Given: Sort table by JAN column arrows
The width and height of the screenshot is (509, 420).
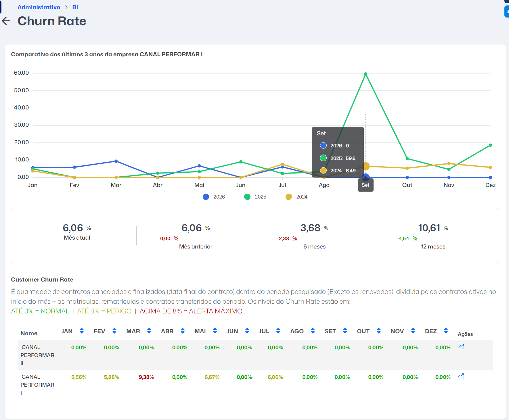Looking at the screenshot, I should [82, 331].
